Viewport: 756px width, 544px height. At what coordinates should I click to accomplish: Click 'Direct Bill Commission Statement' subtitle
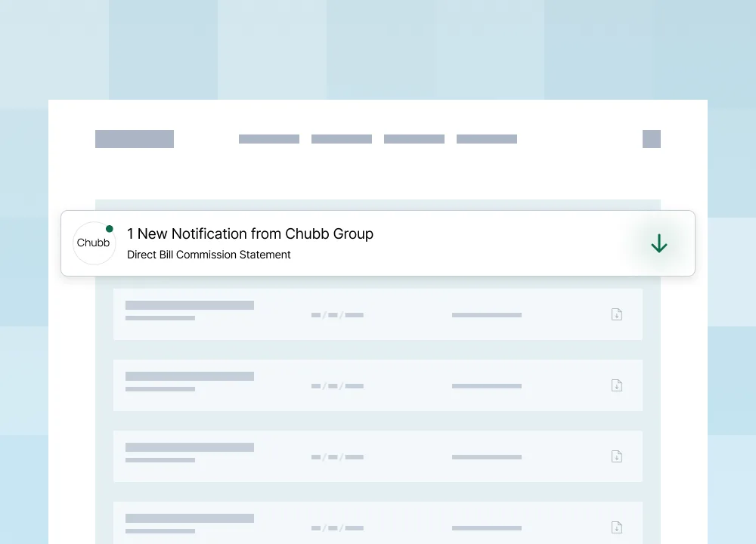coord(209,255)
